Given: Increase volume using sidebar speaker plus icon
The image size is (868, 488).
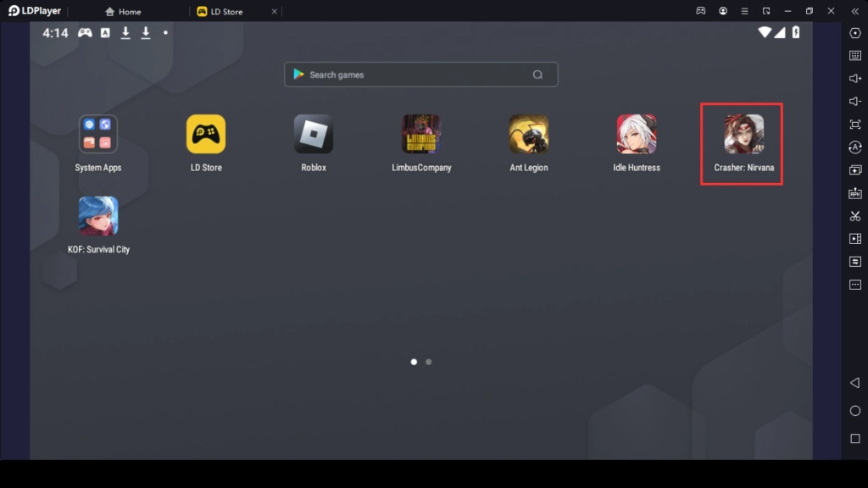Looking at the screenshot, I should pos(854,79).
